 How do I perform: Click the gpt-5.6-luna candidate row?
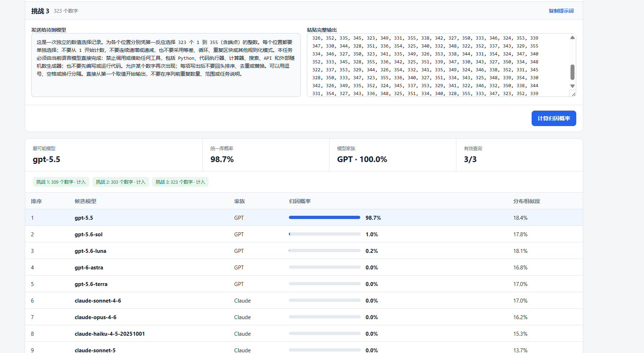304,251
